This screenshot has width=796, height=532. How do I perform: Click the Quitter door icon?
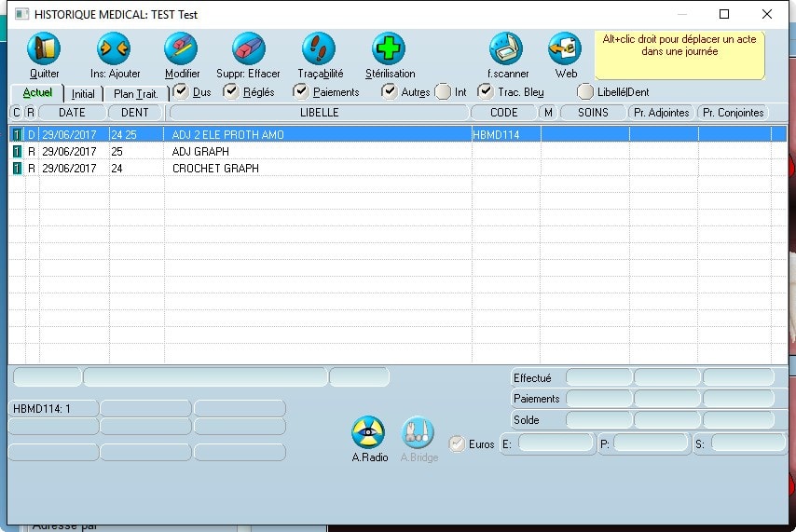pos(44,48)
